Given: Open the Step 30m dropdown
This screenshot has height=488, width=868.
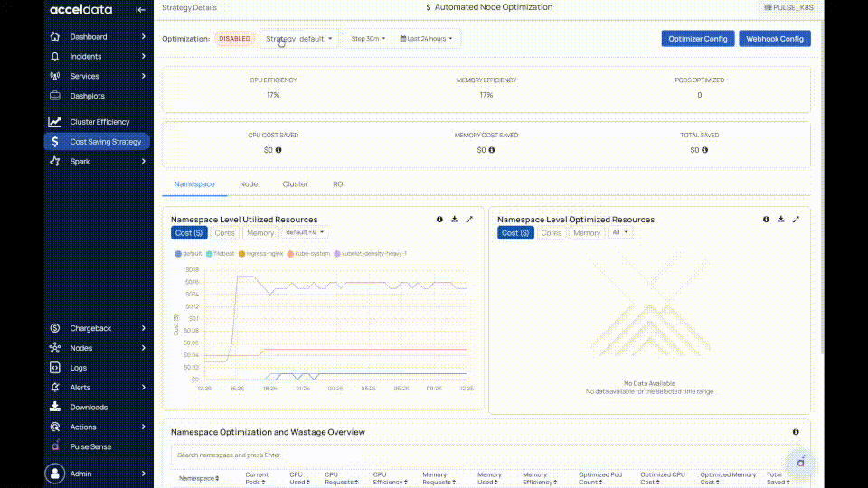Looking at the screenshot, I should (368, 39).
